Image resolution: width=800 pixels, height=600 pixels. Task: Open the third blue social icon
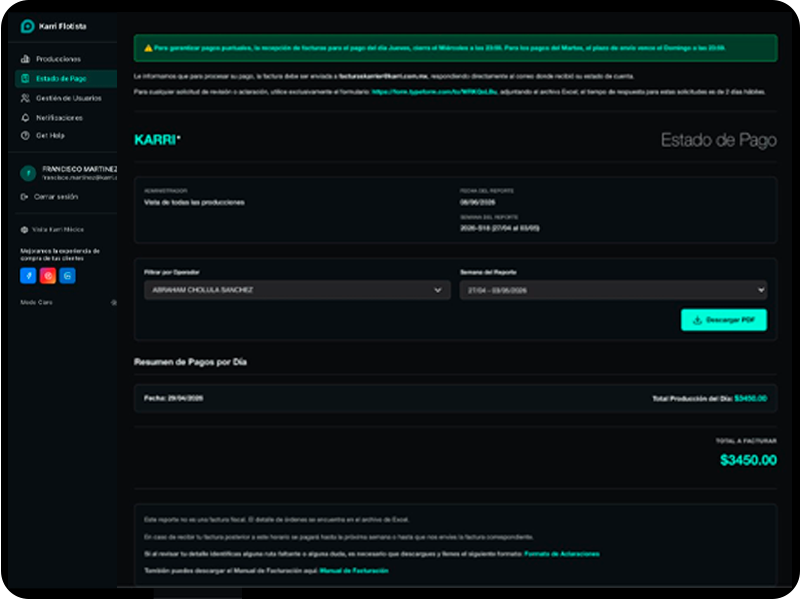[67, 276]
